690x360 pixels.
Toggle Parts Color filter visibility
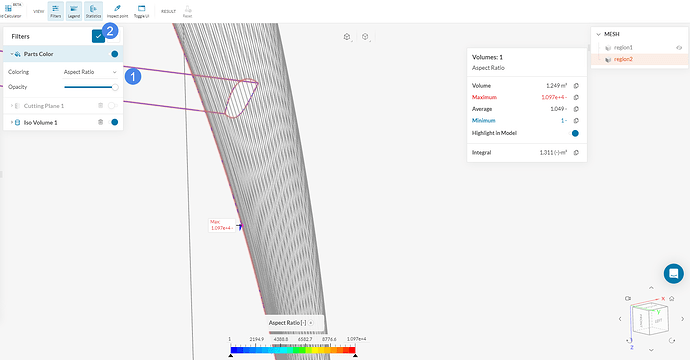pyautogui.click(x=114, y=54)
